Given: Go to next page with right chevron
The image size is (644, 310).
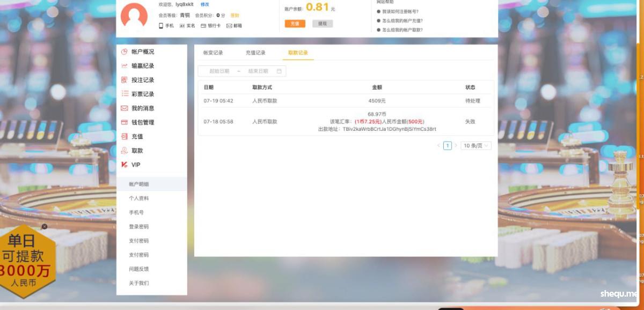Looking at the screenshot, I should pos(456,146).
